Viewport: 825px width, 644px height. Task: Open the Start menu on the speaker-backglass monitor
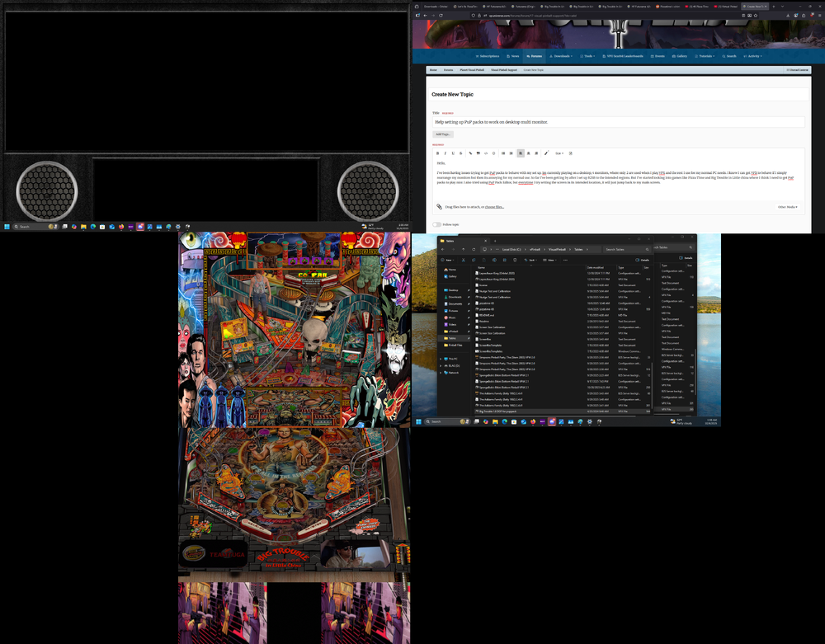(7, 227)
